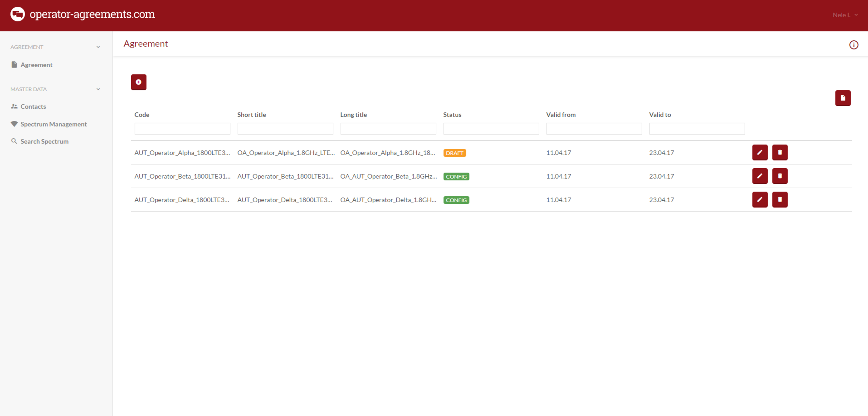Viewport: 868px width, 416px height.
Task: Click the CONFIG badge in Delta row
Action: 456,200
